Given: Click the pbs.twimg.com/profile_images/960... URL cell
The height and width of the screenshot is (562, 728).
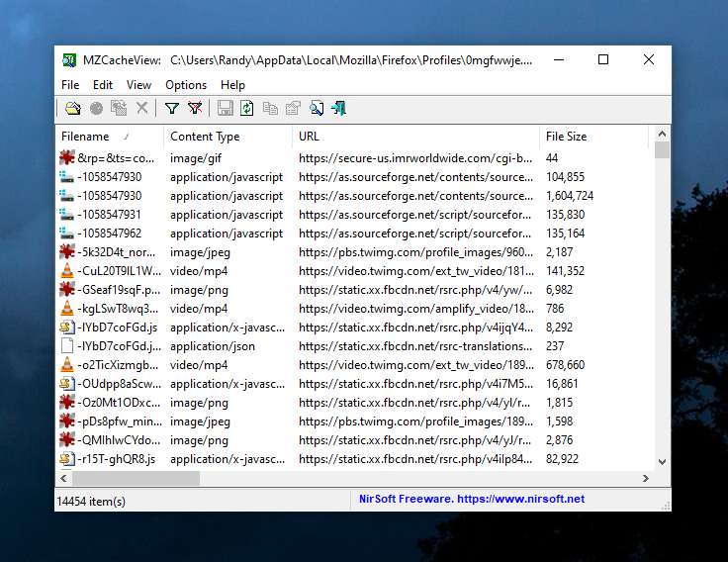Looking at the screenshot, I should [415, 252].
